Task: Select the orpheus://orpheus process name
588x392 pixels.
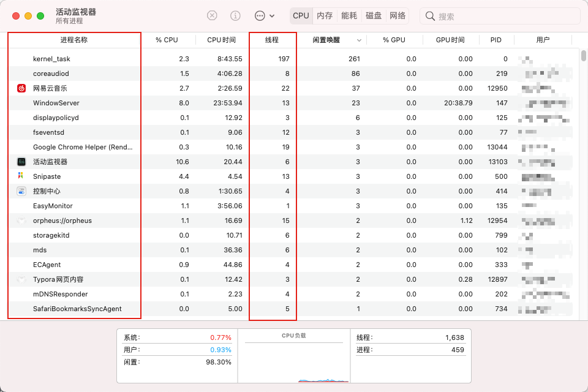Action: tap(62, 221)
